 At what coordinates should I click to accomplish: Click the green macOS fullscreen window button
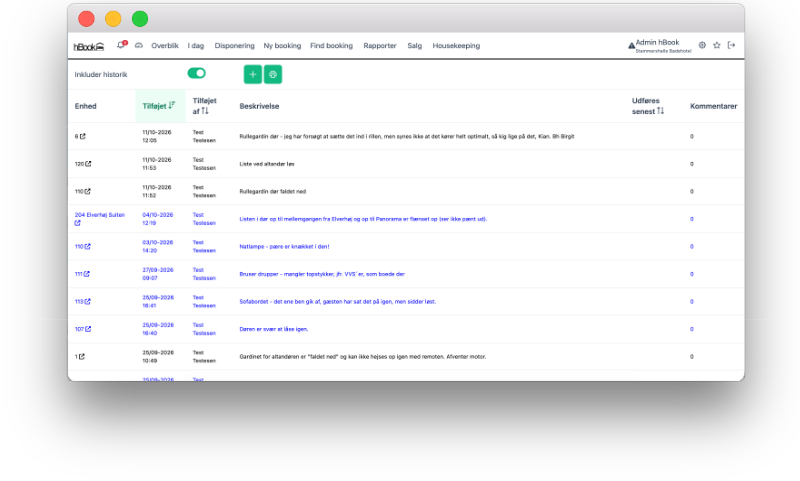pyautogui.click(x=140, y=19)
